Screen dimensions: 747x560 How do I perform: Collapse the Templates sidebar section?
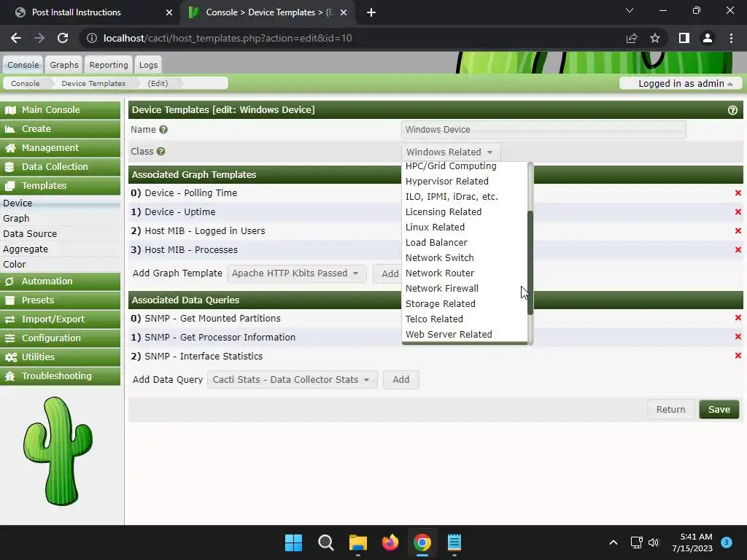coord(61,186)
